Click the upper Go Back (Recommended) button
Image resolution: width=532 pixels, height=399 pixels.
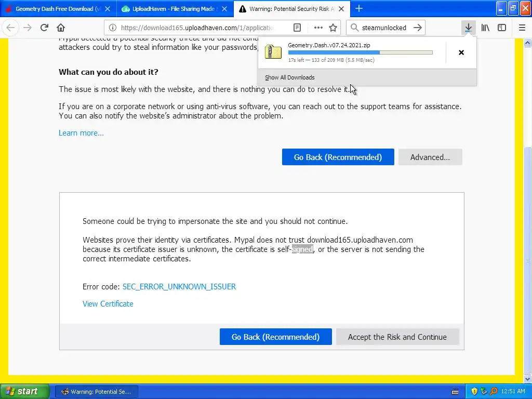[x=338, y=157]
